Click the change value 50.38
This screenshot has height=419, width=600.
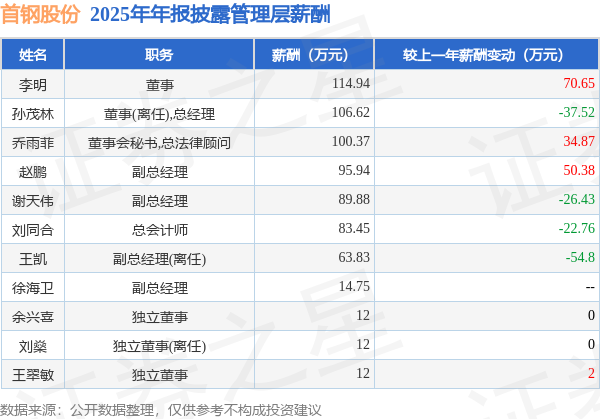click(579, 170)
